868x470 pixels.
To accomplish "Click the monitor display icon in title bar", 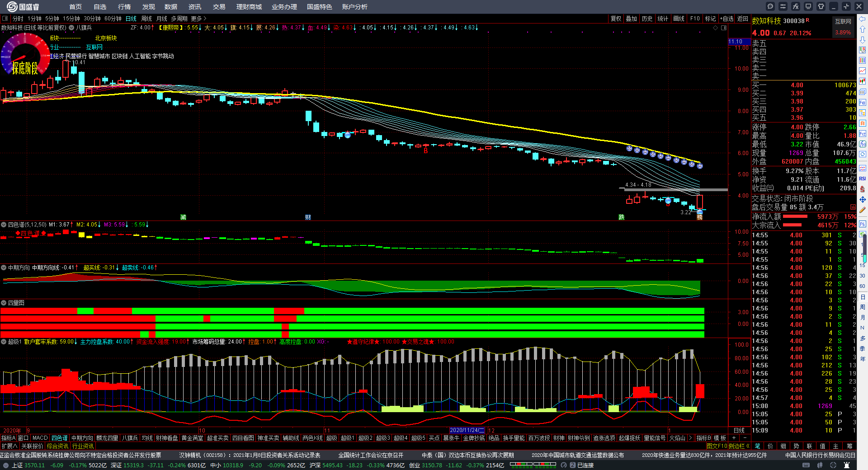I will [808, 6].
